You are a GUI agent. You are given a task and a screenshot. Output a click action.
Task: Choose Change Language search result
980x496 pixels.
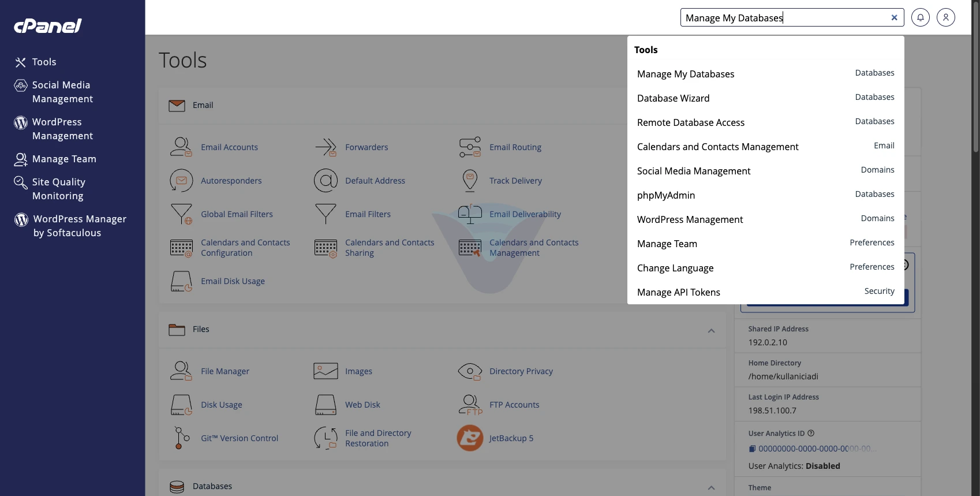pyautogui.click(x=765, y=268)
